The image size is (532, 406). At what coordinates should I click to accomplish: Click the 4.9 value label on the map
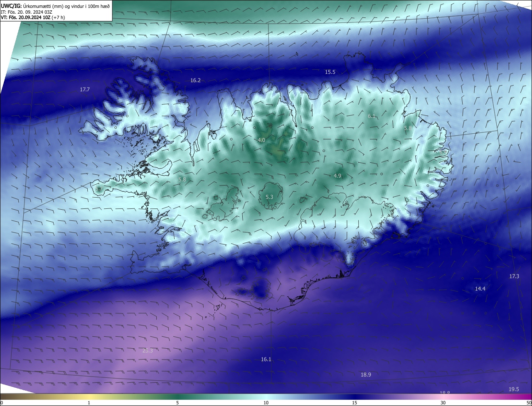[x=337, y=176]
